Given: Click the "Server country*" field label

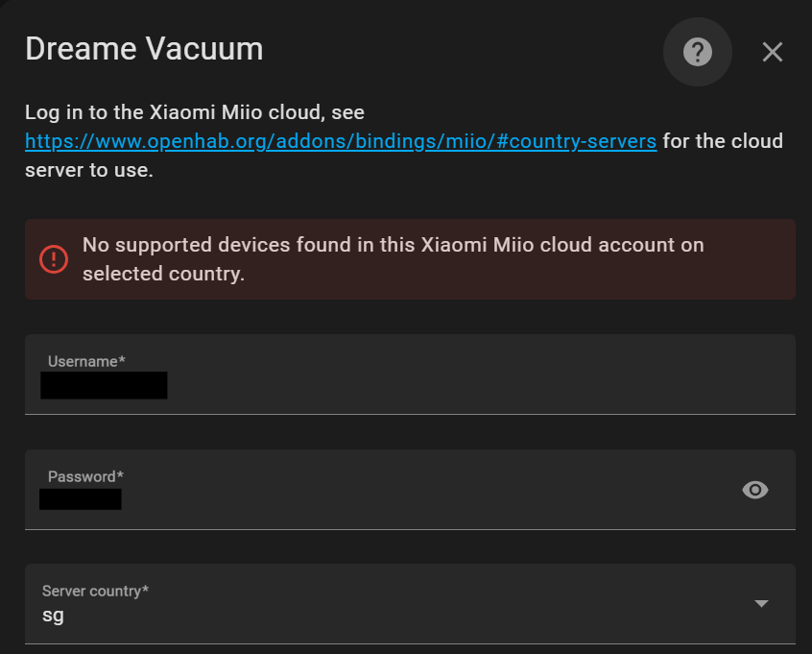Looking at the screenshot, I should tap(95, 591).
